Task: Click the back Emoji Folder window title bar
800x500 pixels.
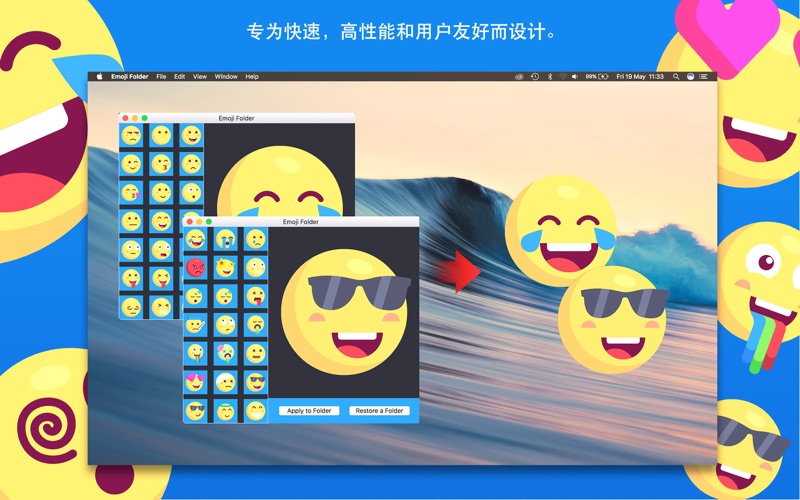Action: pyautogui.click(x=237, y=118)
